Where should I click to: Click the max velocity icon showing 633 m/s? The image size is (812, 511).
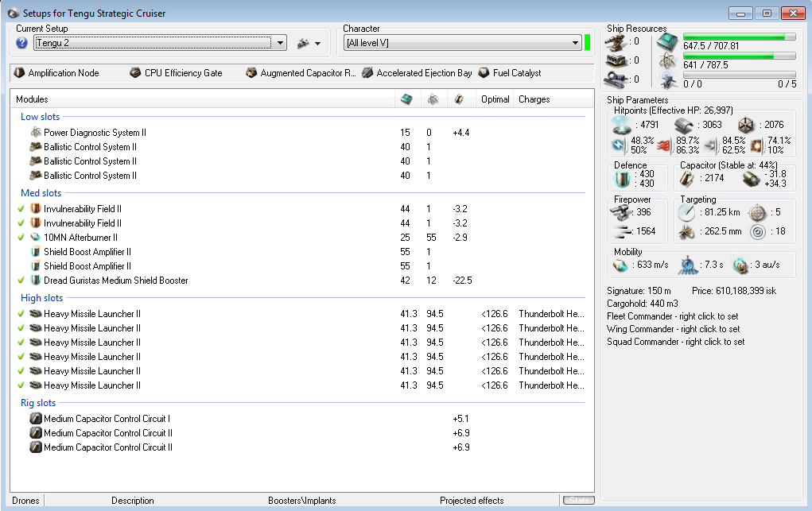(x=620, y=265)
